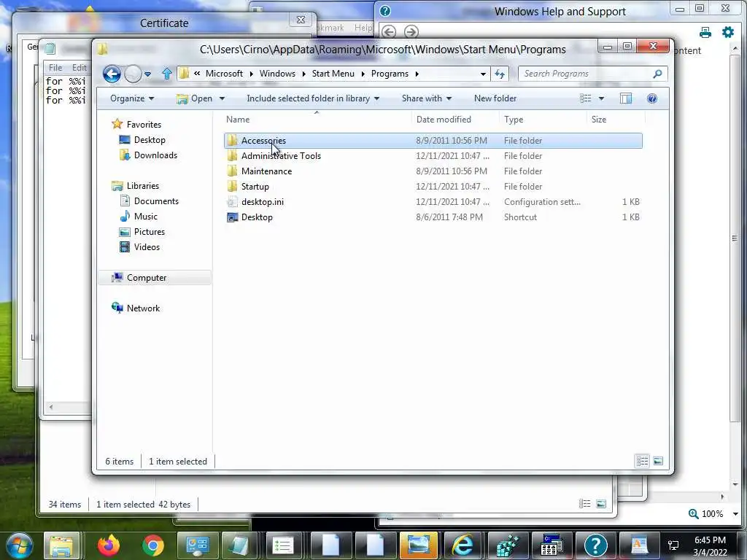
Task: Click Start Menu in the address breadcrumb
Action: (333, 74)
